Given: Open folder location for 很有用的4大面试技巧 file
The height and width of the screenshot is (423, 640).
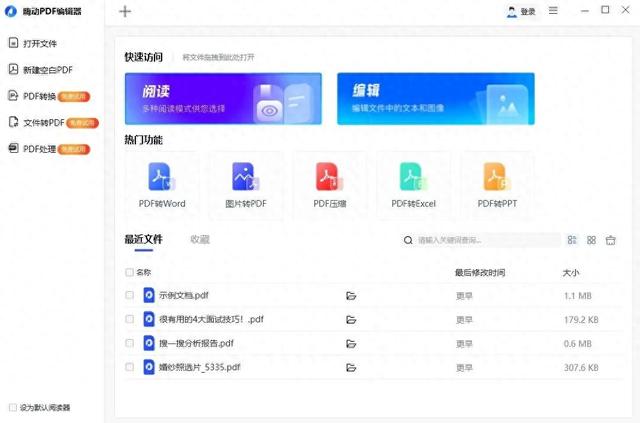Looking at the screenshot, I should pyautogui.click(x=351, y=320).
